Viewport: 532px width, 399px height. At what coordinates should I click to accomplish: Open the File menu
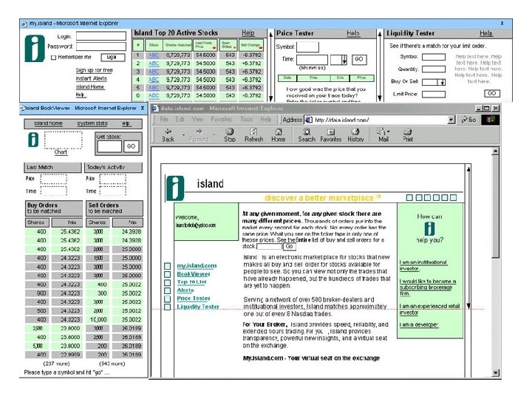[x=164, y=120]
